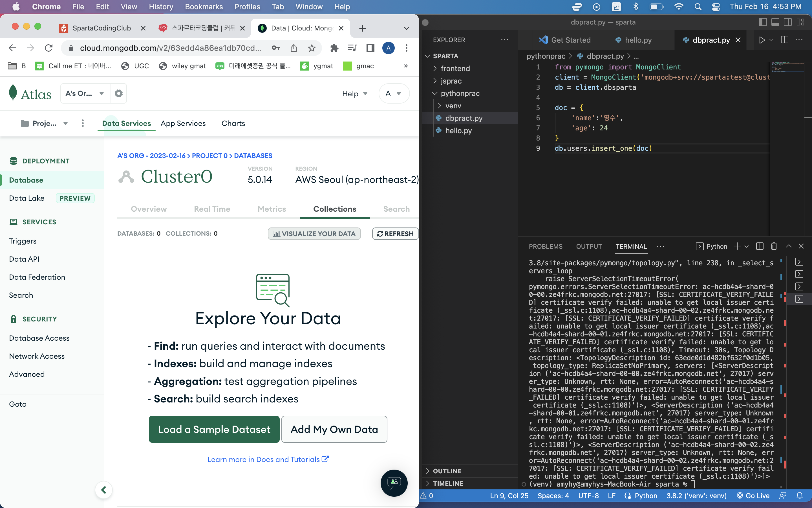Image resolution: width=812 pixels, height=508 pixels.
Task: Open Learn more in Docs and Tutorials
Action: [x=268, y=459]
